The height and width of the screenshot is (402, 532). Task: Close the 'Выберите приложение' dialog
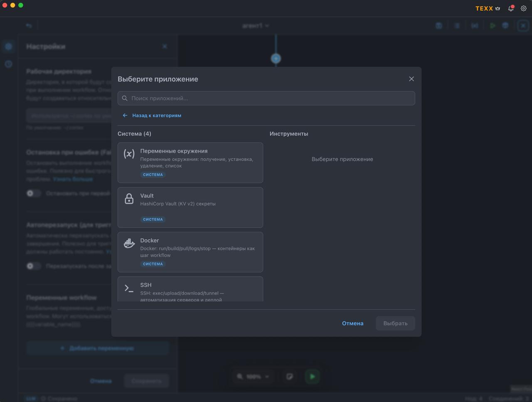click(411, 79)
